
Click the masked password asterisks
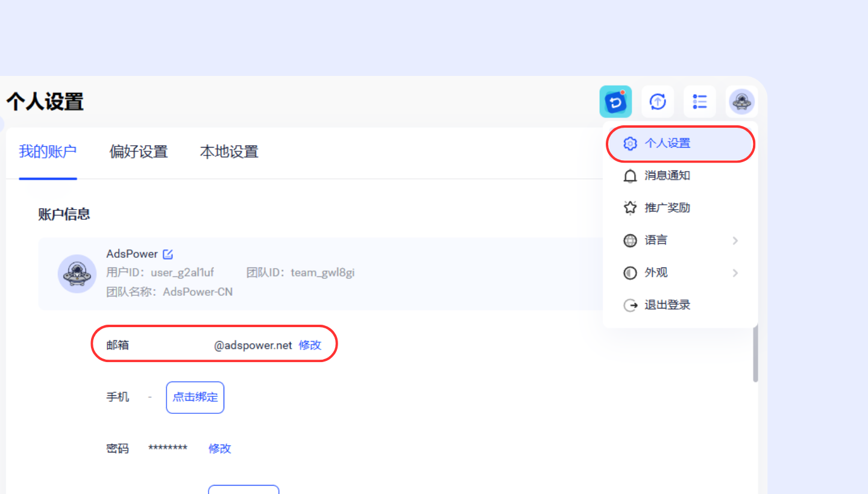click(168, 448)
